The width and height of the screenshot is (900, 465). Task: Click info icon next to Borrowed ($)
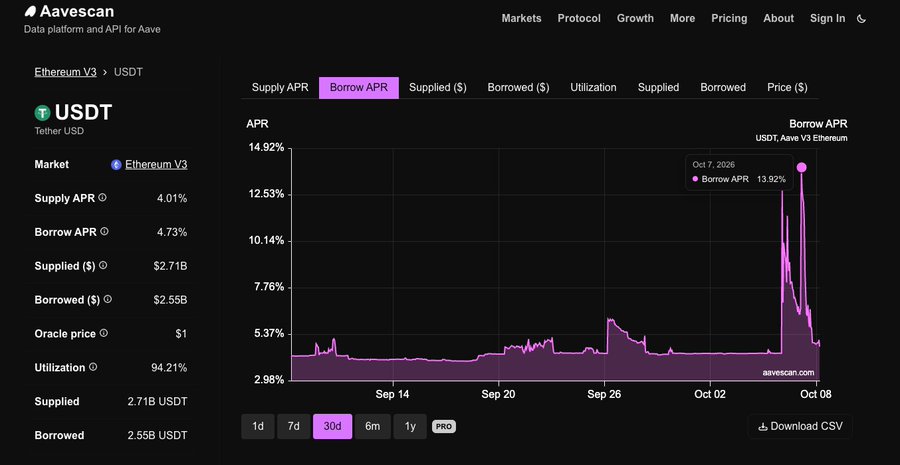click(107, 299)
